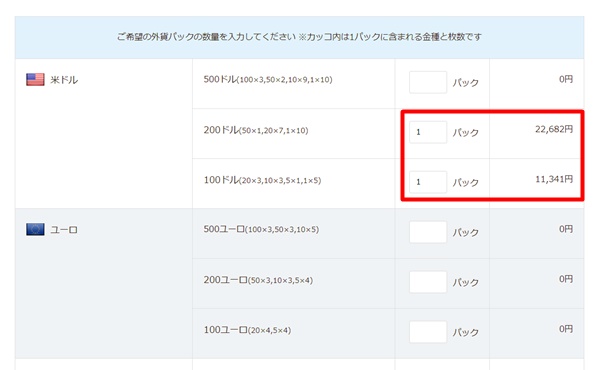This screenshot has width=600, height=370.
Task: Click the 200ドル pack description
Action: 256,130
